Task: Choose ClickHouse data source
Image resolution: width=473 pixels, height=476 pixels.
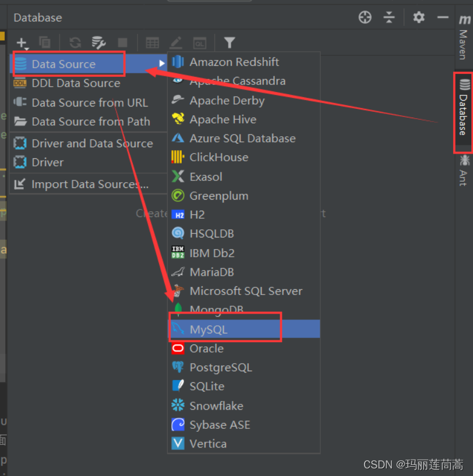Action: pyautogui.click(x=244, y=157)
